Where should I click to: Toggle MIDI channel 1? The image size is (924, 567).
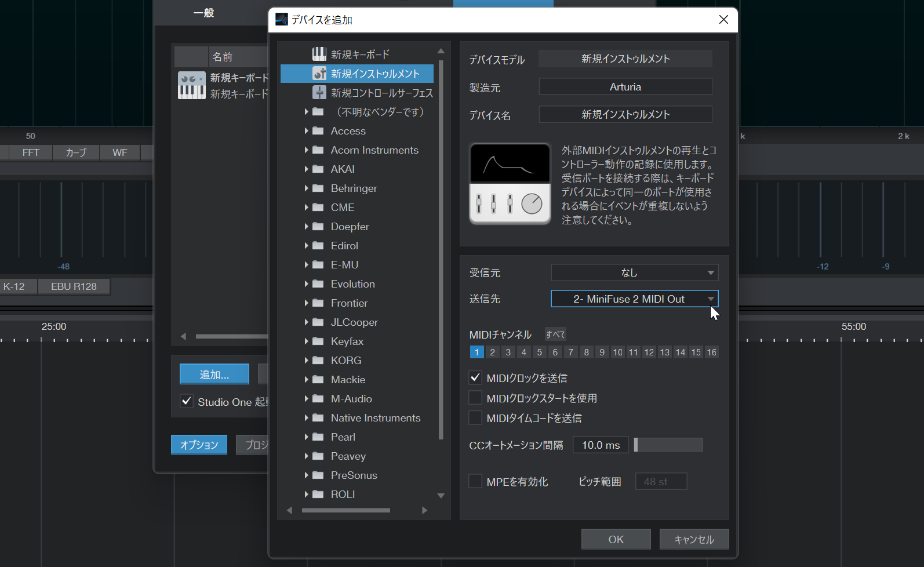click(476, 352)
